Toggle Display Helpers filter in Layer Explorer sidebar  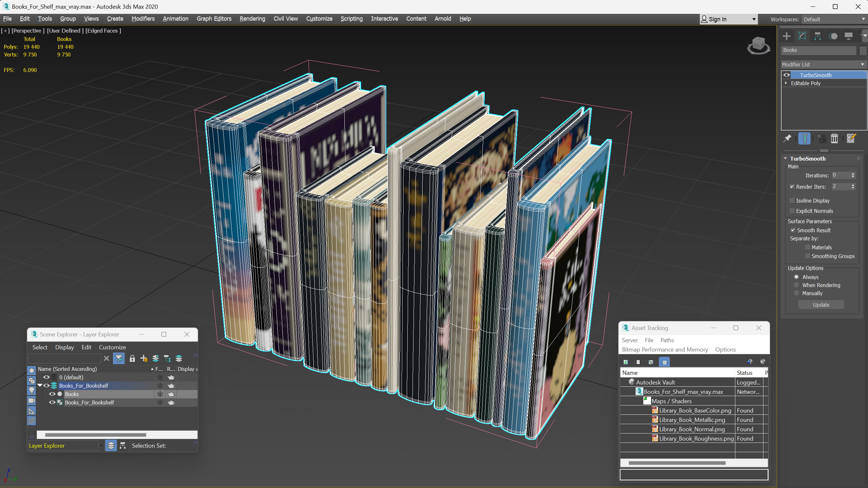31,411
